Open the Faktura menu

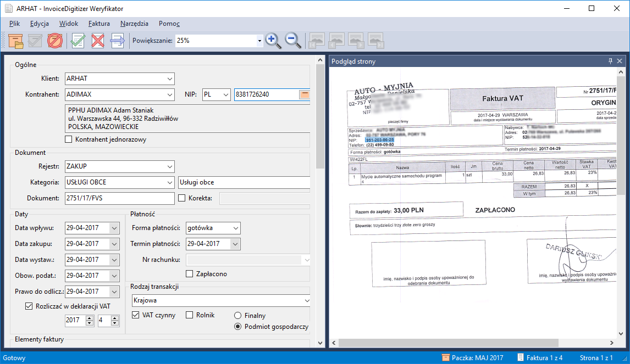click(99, 24)
